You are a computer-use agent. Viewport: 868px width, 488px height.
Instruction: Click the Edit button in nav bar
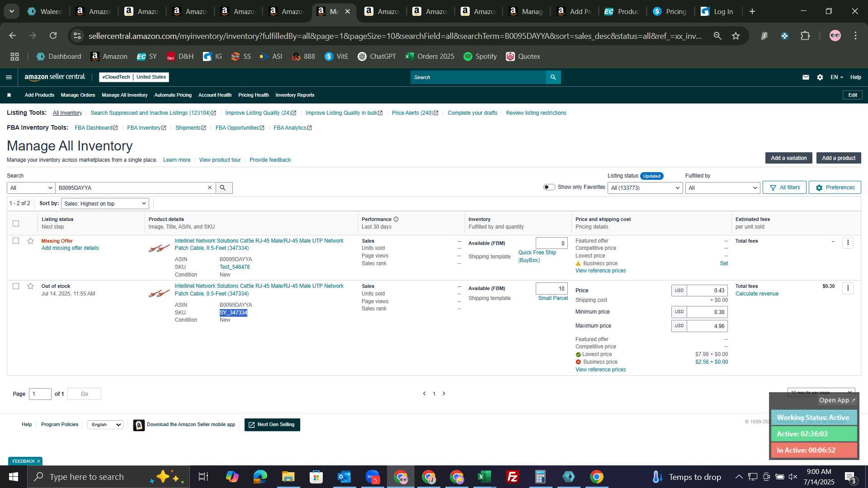coord(853,95)
